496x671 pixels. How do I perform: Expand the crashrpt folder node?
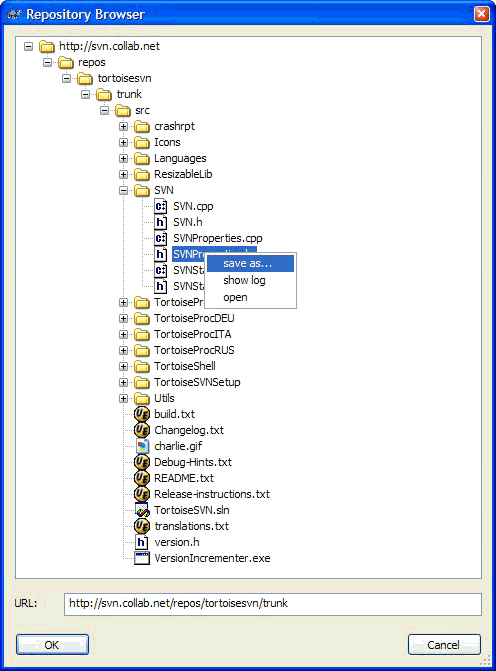(123, 127)
